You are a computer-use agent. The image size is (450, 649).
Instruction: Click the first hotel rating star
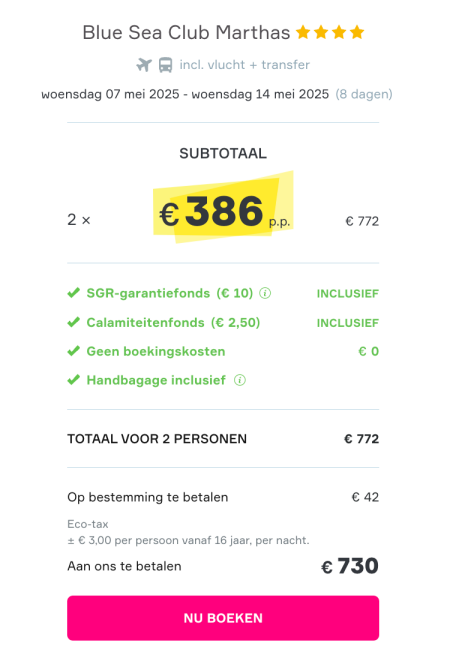(x=303, y=32)
